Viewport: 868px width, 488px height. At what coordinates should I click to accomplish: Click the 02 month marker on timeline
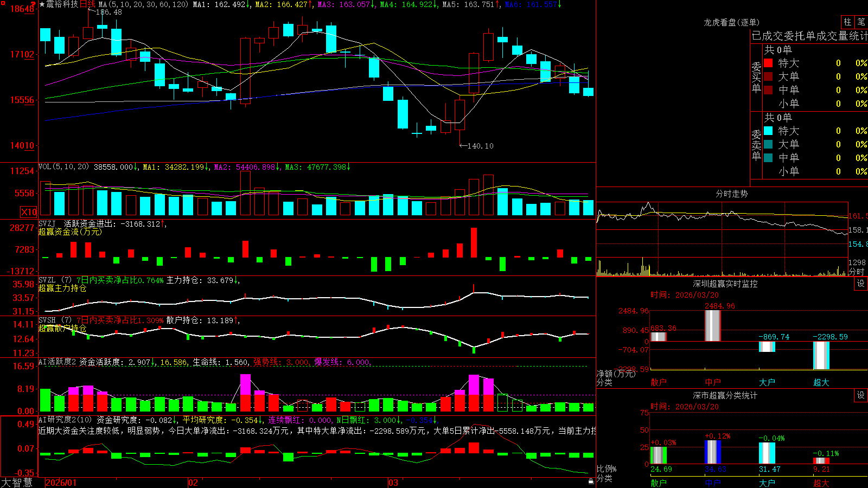point(193,483)
